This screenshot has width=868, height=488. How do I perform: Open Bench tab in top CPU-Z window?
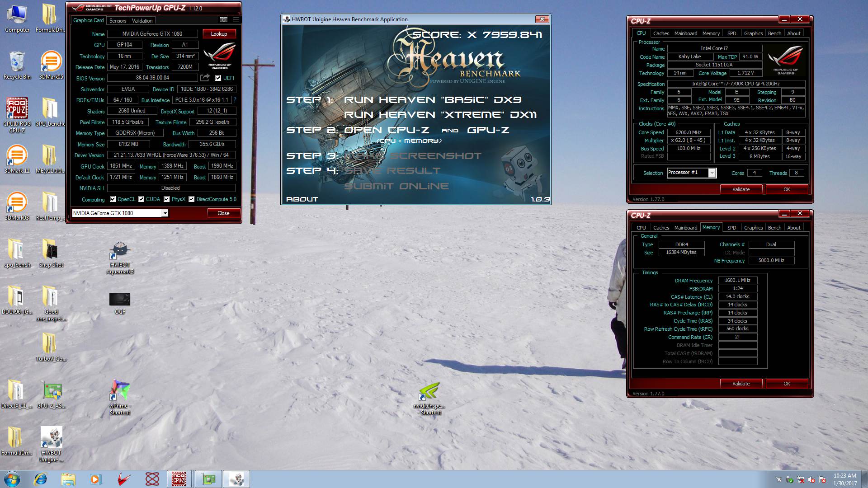pyautogui.click(x=774, y=33)
